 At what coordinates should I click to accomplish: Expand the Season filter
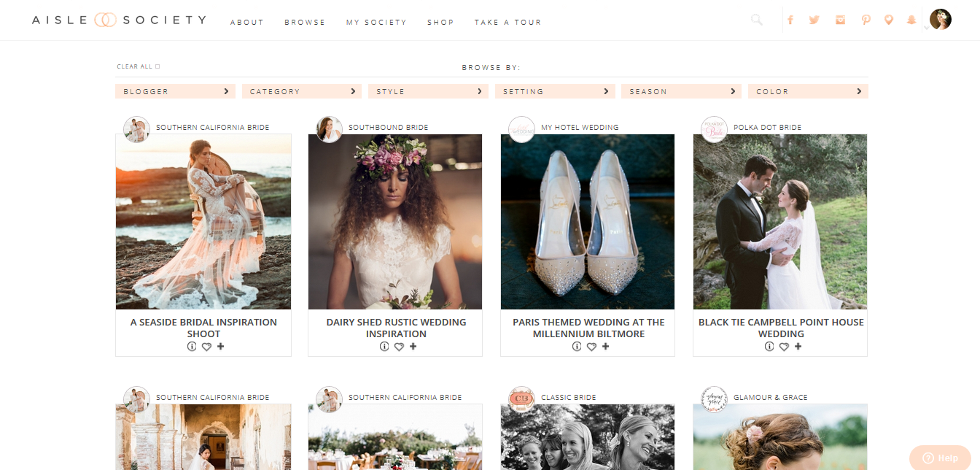[681, 91]
